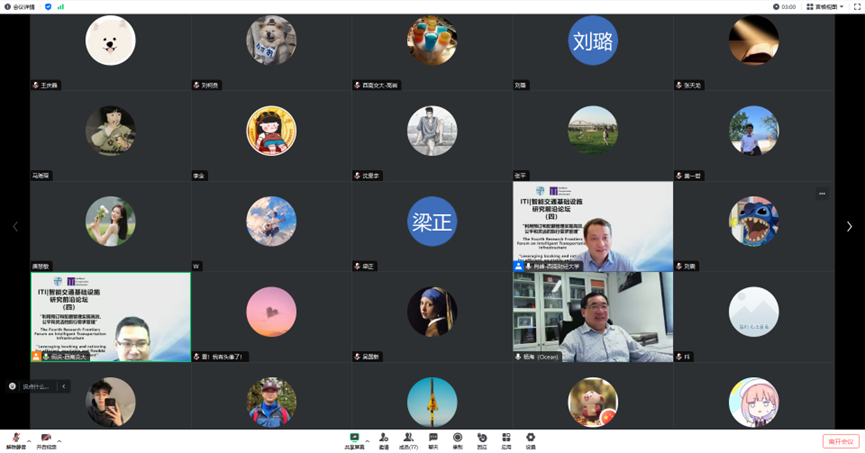The width and height of the screenshot is (865, 453).
Task: Start recording the meeting (录制)
Action: 457,440
